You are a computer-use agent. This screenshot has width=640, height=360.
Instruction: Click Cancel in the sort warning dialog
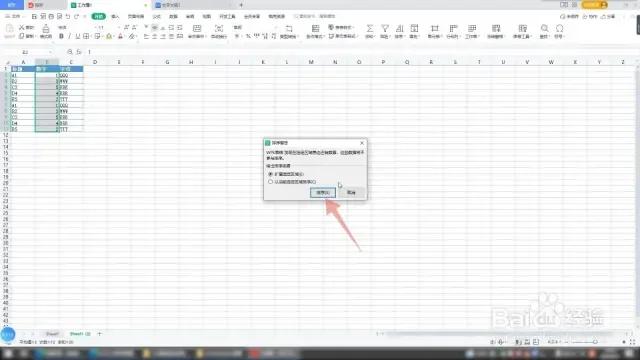point(351,192)
